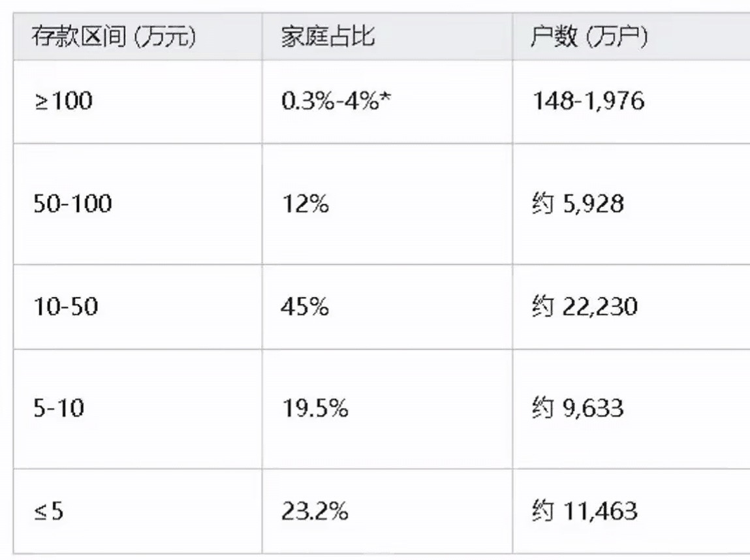750x560 pixels.
Task: Click the 户数 (万户) column header
Action: 589,38
